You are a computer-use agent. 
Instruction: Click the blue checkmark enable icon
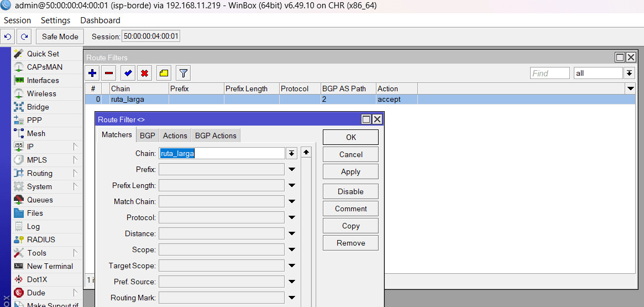128,74
